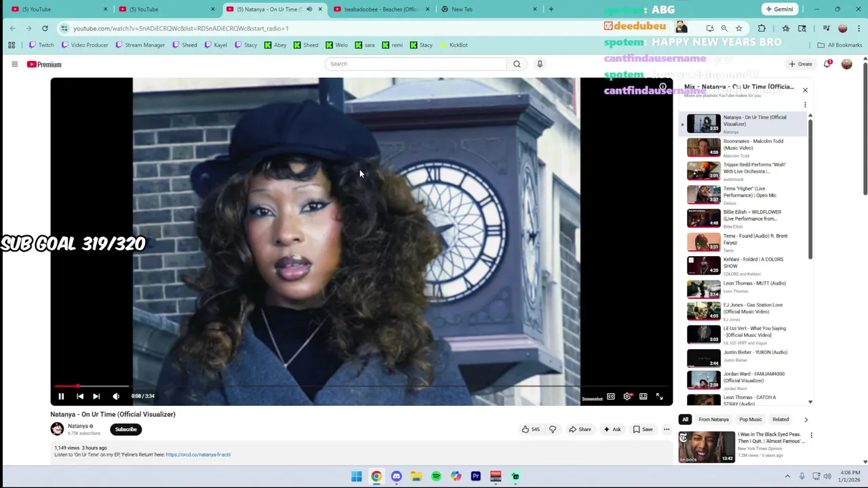Open YouTube notifications bell
This screenshot has height=488, width=868.
pyautogui.click(x=827, y=64)
